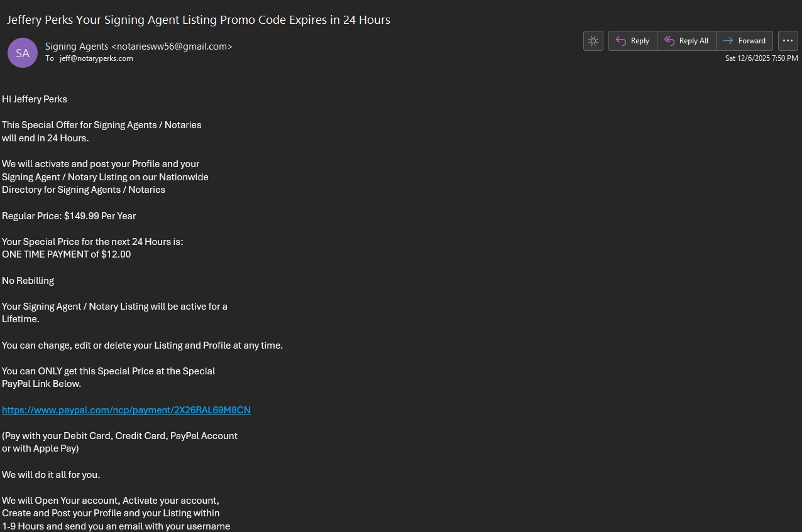The image size is (802, 532).
Task: Click the Sat 12/6/2025 7:50 PM timestamp
Action: (x=761, y=58)
